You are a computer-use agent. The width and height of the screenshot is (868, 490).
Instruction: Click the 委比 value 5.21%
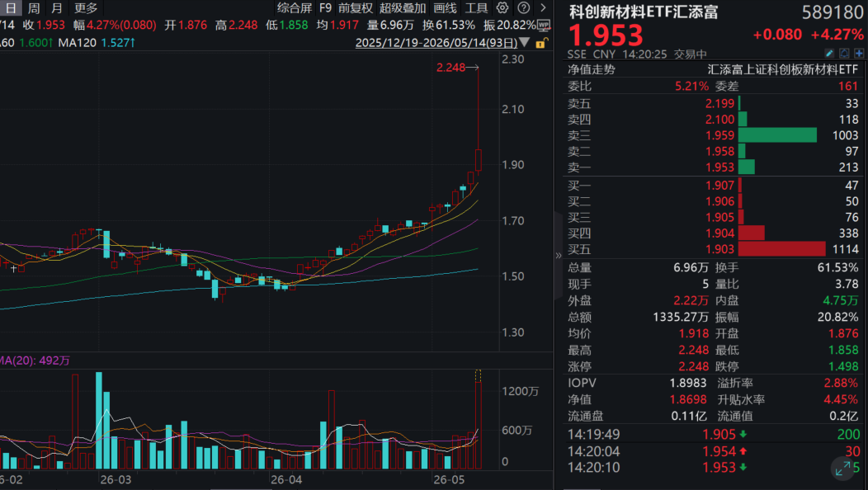pyautogui.click(x=691, y=87)
